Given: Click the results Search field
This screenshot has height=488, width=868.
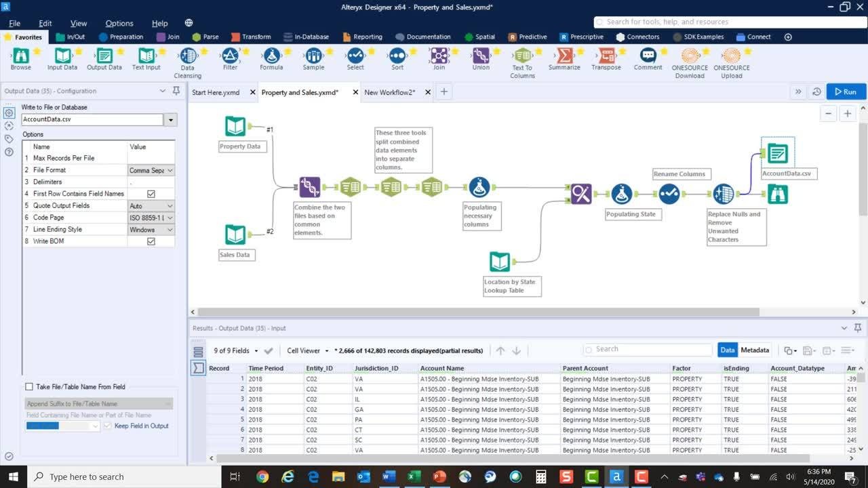Looking at the screenshot, I should (648, 349).
